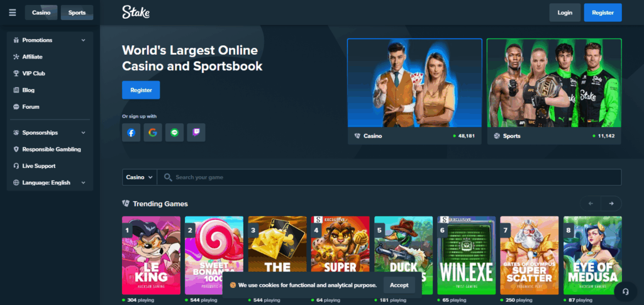Click the Language globe icon

point(16,182)
